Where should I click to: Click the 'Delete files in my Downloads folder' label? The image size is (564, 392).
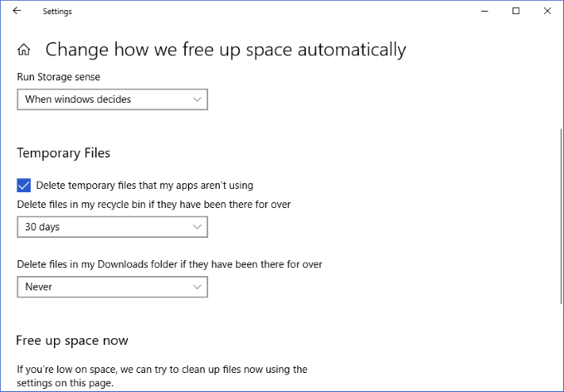point(169,264)
